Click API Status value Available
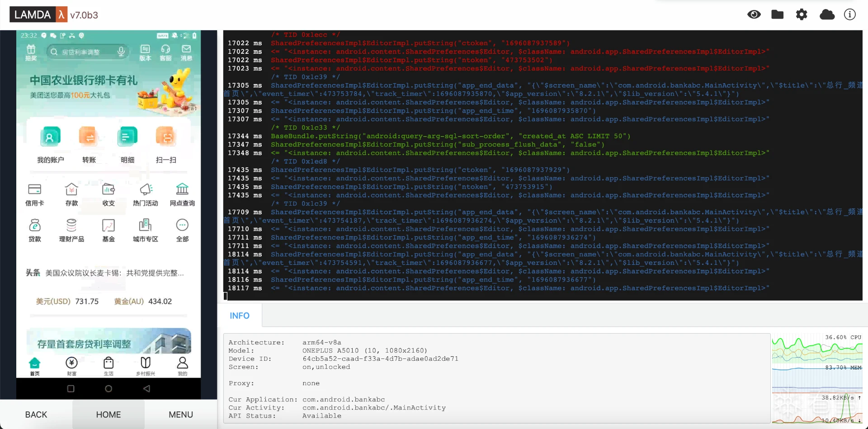 click(x=321, y=416)
